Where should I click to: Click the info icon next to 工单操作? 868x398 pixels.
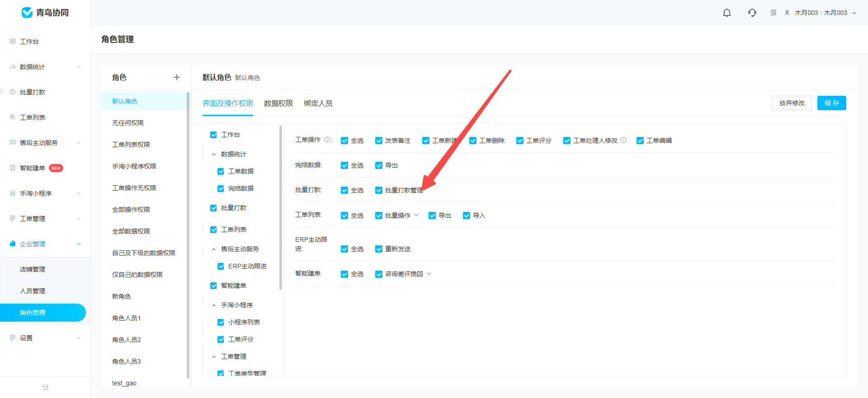[x=327, y=140]
